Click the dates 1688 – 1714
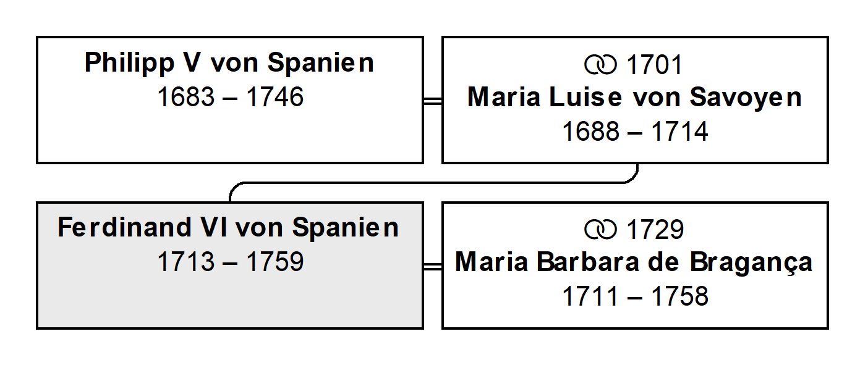Viewport: 868px width, 368px height. (635, 132)
